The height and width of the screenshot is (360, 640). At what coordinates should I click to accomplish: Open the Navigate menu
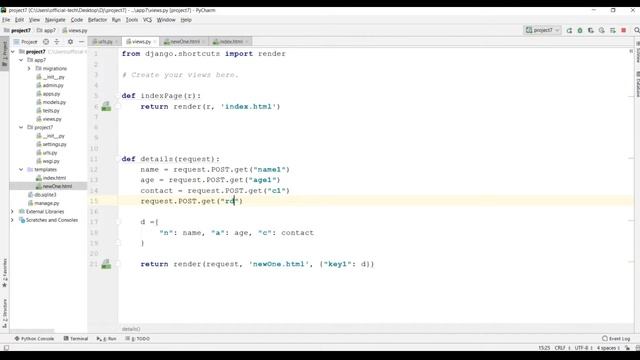coord(55,20)
